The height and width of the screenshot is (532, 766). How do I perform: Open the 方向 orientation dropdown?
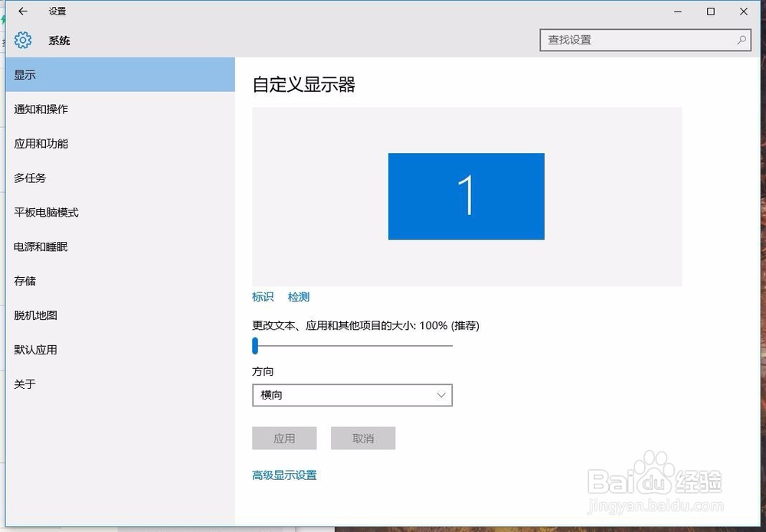pos(352,395)
